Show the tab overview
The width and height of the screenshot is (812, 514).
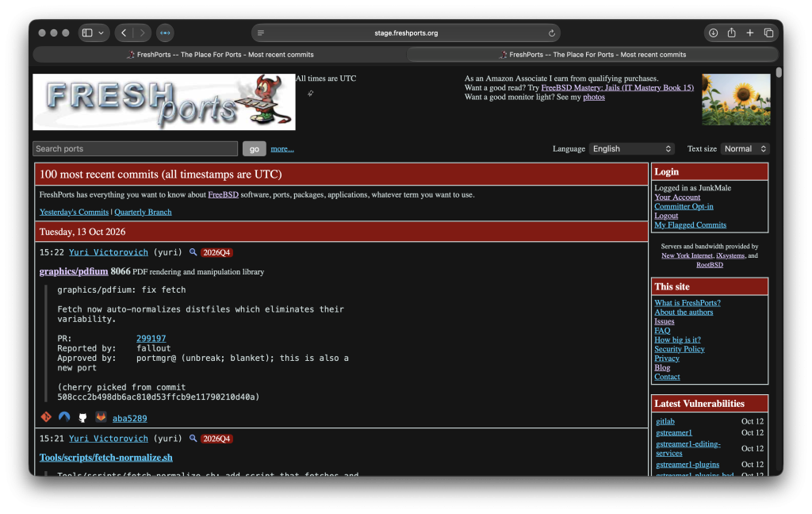[768, 33]
